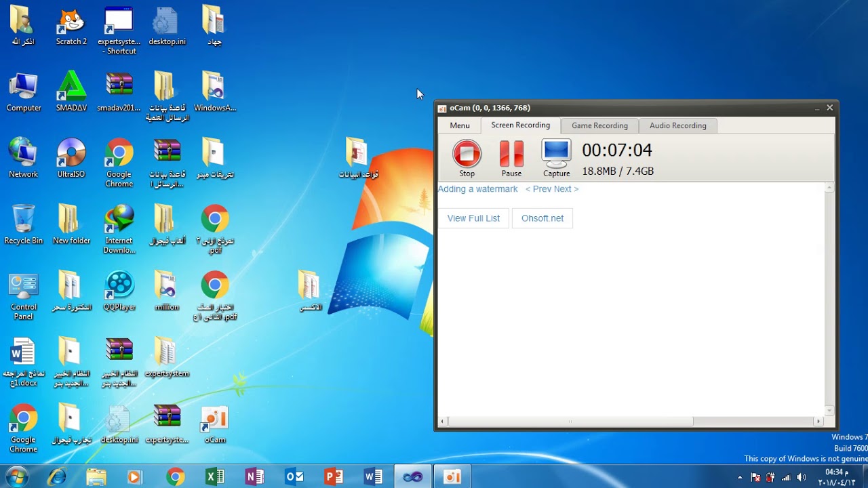Screen dimensions: 868x488
Task: Select the Word document ending in .docx
Action: tap(23, 363)
